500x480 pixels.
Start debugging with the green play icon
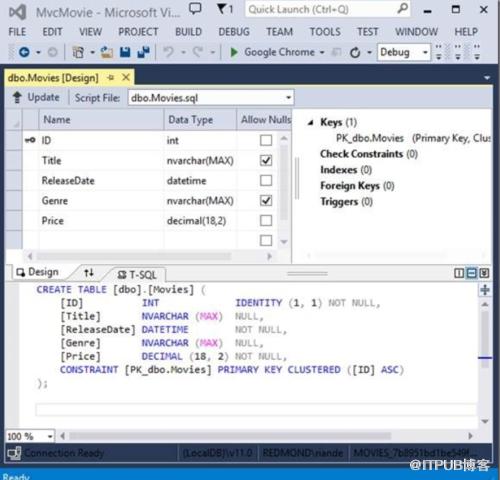tap(234, 52)
